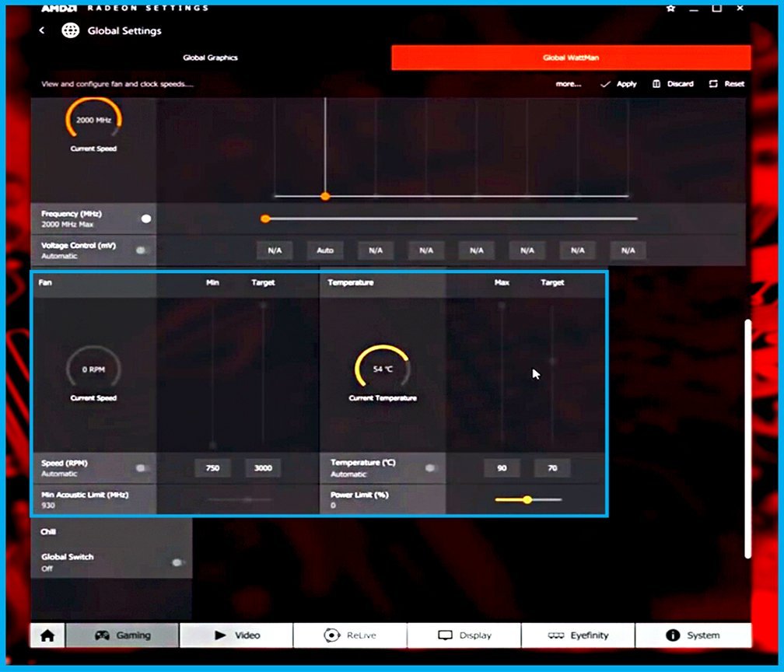Click the Temperature section header
Screen dimensions: 784x672
(x=351, y=282)
